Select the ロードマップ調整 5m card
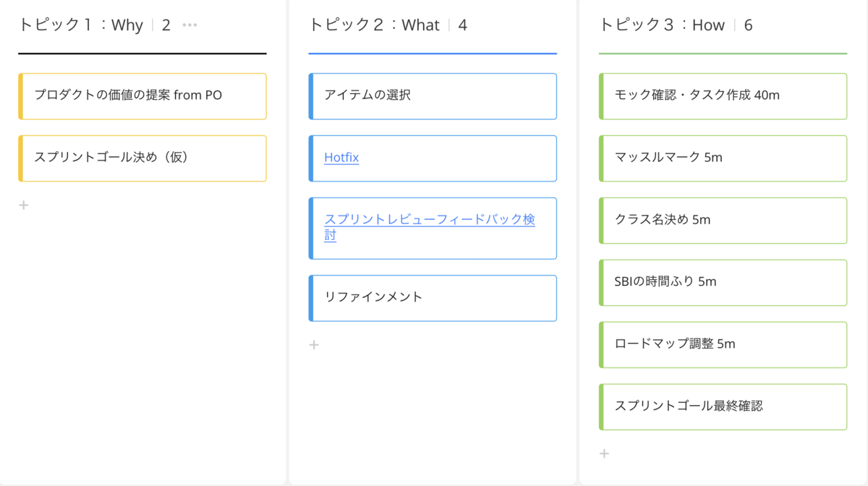The width and height of the screenshot is (868, 486). 723,345
